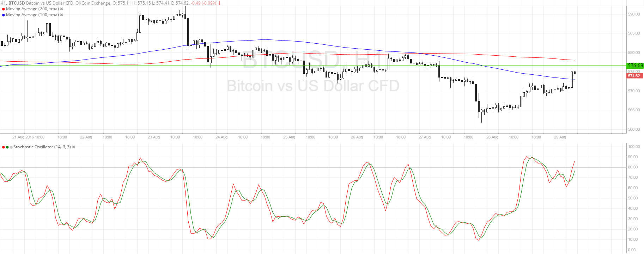This screenshot has width=644, height=254.
Task: Click the red 574.62 current price label
Action: [x=635, y=76]
